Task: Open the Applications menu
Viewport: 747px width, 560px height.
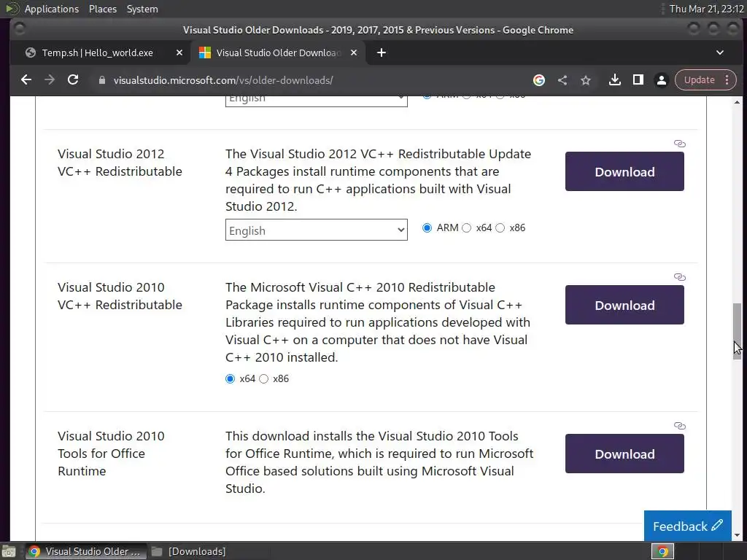Action: (52, 9)
